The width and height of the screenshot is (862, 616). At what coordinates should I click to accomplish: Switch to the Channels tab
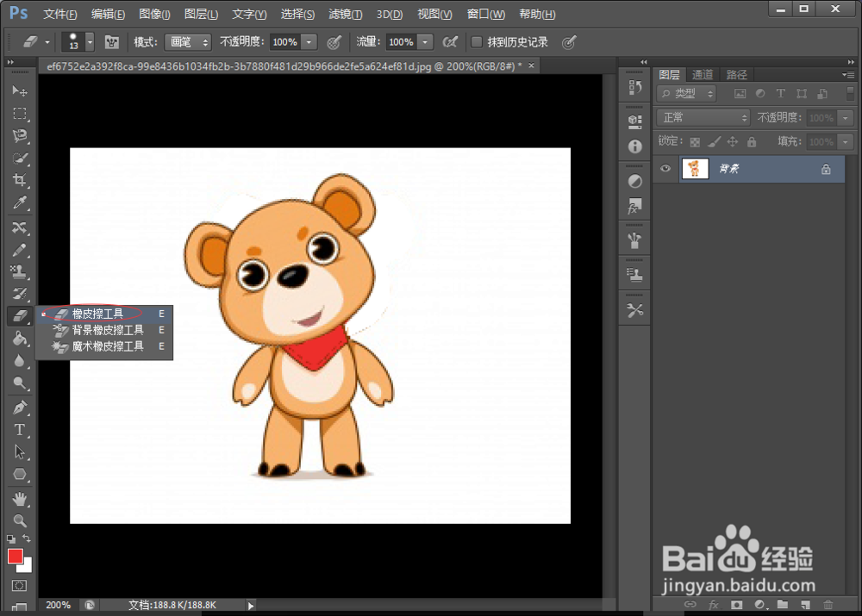click(702, 74)
